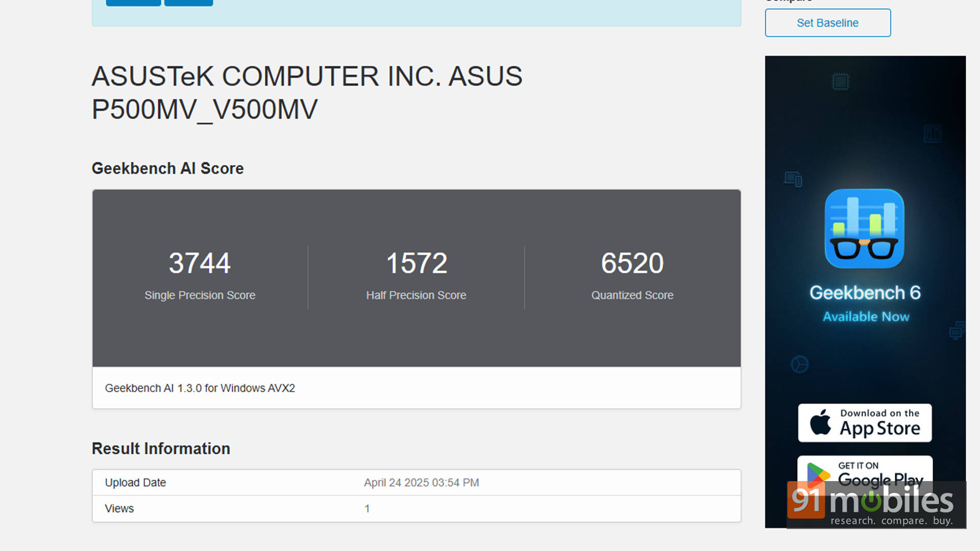Click the Upload Date row value
The height and width of the screenshot is (551, 980).
pyautogui.click(x=421, y=483)
